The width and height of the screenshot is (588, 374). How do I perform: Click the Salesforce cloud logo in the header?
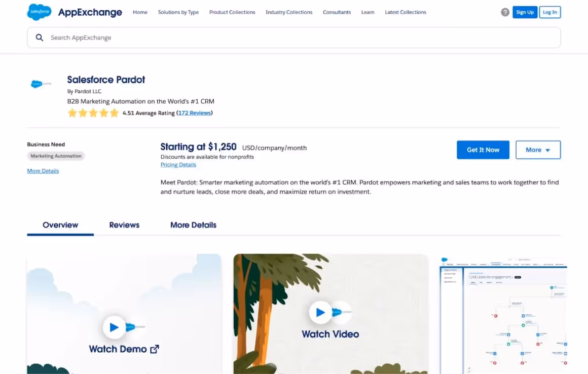39,12
